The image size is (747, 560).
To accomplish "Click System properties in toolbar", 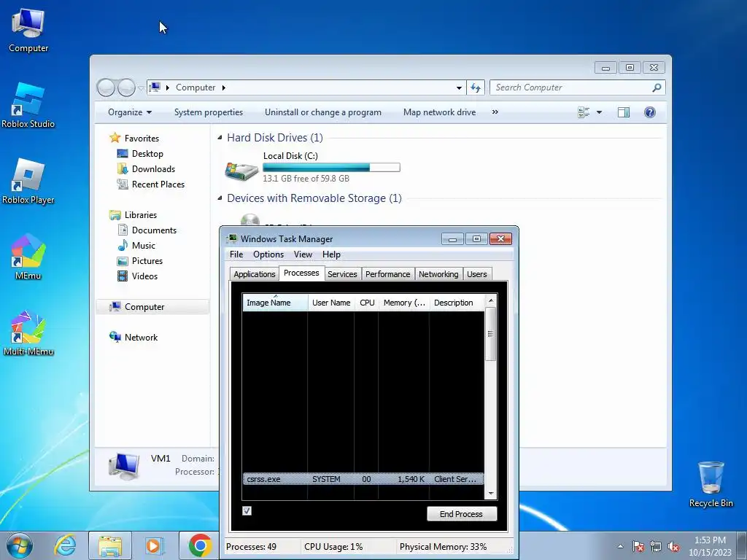I will pyautogui.click(x=208, y=112).
